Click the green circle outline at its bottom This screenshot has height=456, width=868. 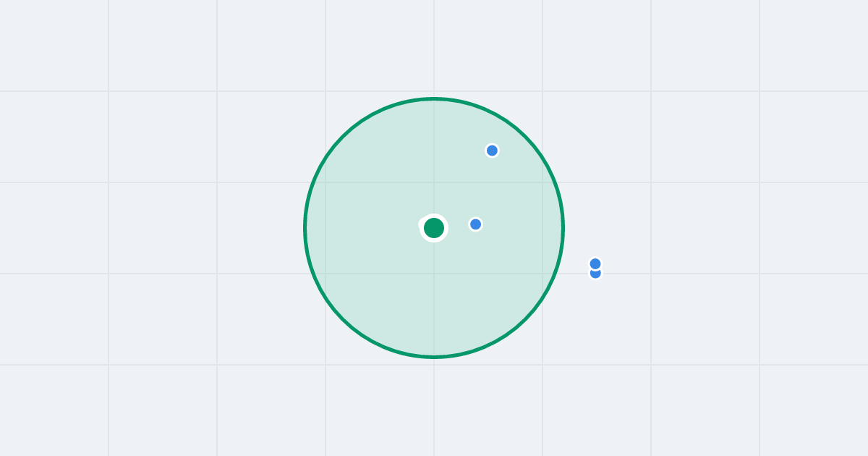434,357
